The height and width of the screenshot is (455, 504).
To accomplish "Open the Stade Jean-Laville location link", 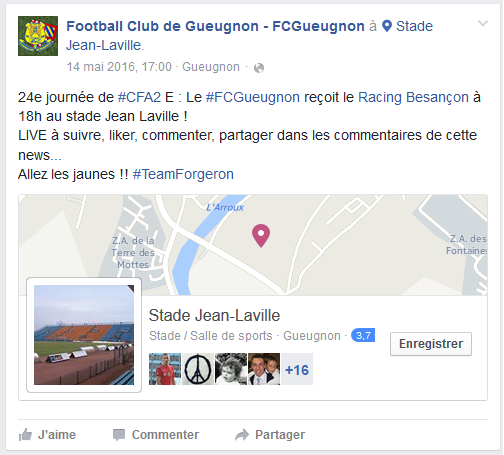I will [x=249, y=35].
